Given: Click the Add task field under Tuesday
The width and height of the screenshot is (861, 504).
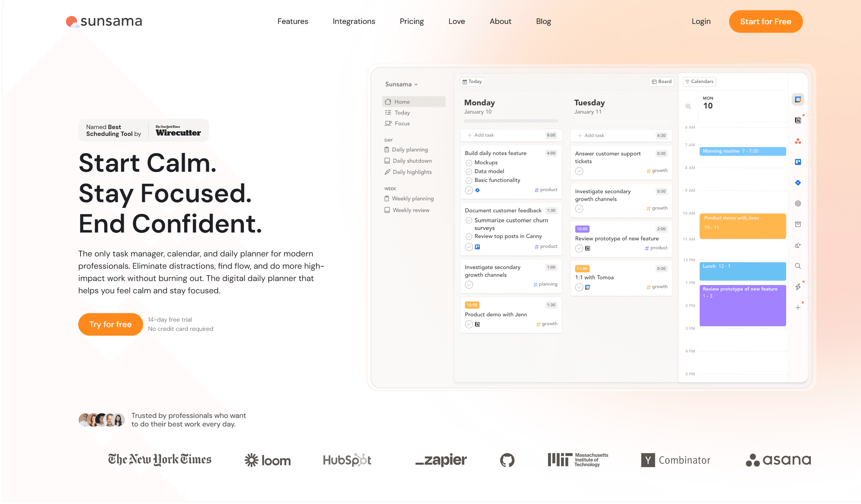Looking at the screenshot, I should click(x=621, y=136).
